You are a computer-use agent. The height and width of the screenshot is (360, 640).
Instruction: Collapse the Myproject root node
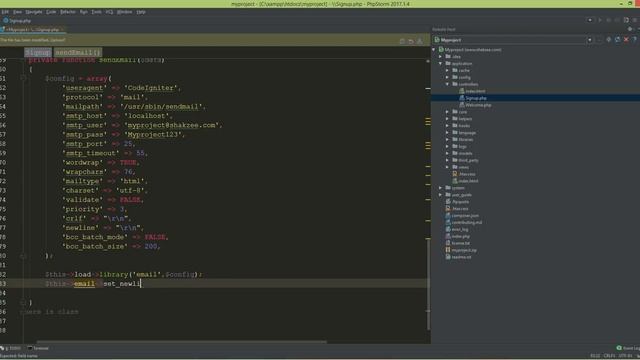click(x=433, y=50)
